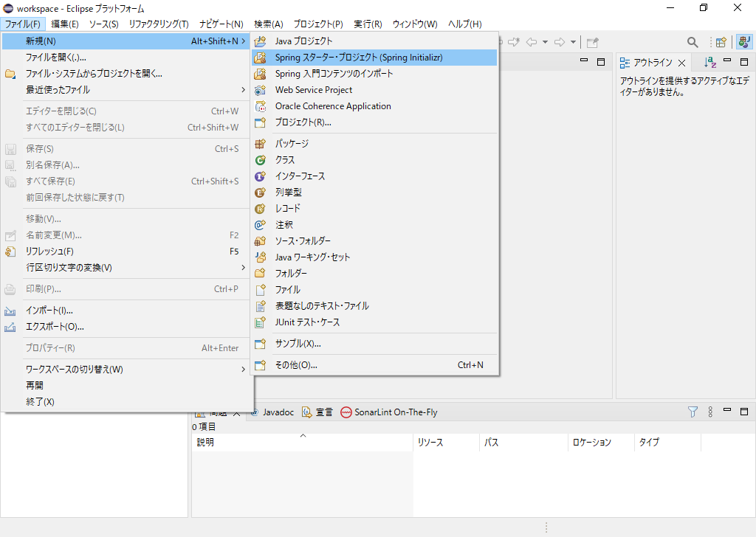Open the ウィンドウ(W) menu
Image resolution: width=756 pixels, height=537 pixels.
[415, 24]
